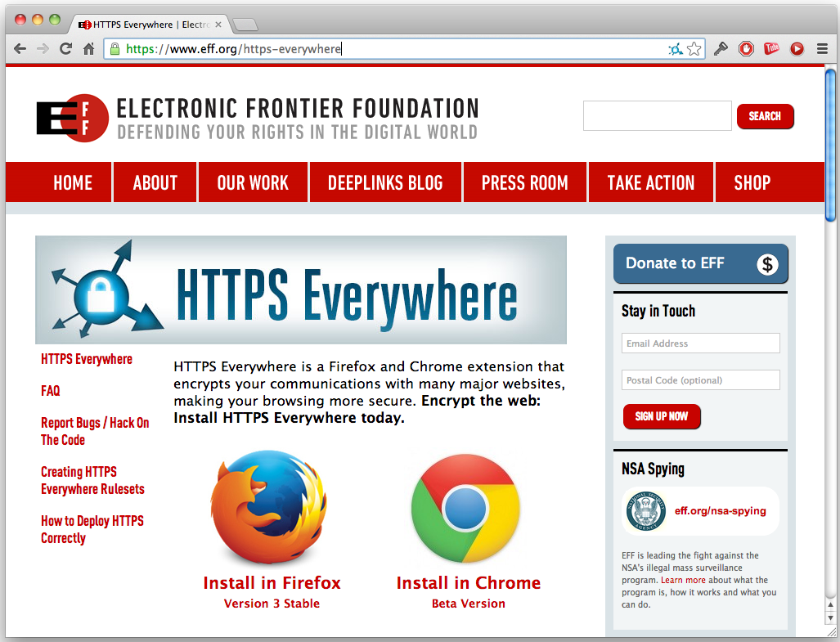Open the eff.org/nsa-spying link
The height and width of the screenshot is (642, 840).
pos(720,511)
